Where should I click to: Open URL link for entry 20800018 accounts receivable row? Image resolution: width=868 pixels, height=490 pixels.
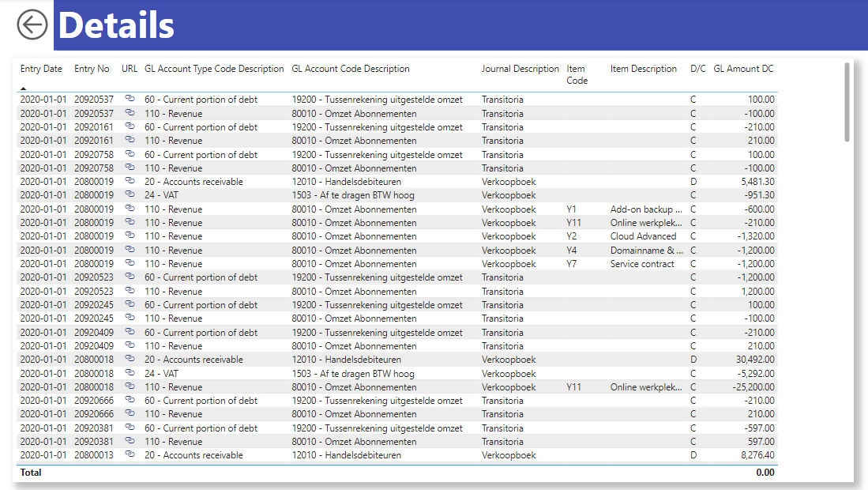[130, 359]
